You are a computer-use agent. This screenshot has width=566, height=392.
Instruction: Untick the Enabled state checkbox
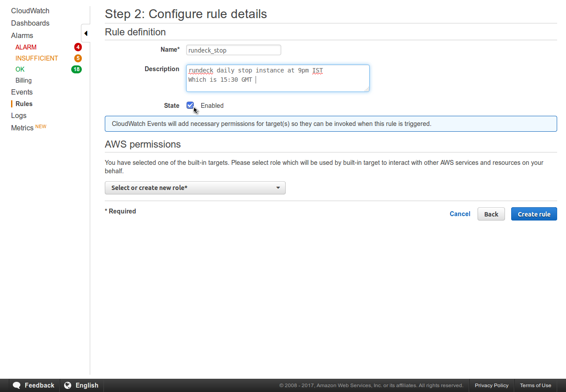190,105
